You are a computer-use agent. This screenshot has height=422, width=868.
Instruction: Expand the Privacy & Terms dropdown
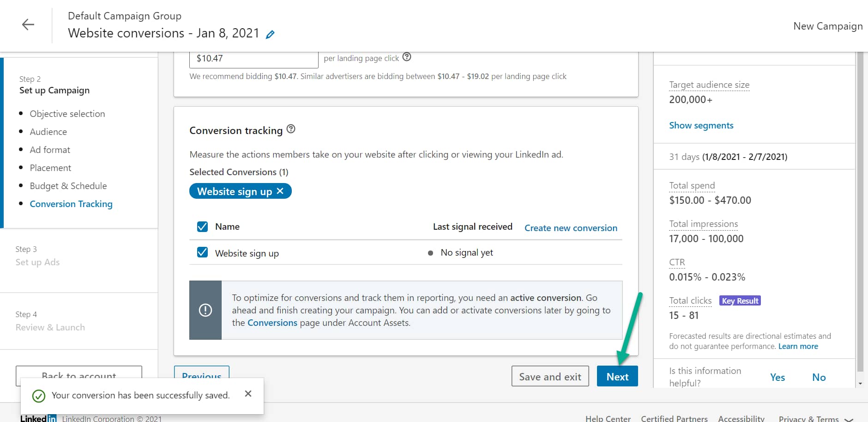tap(816, 419)
